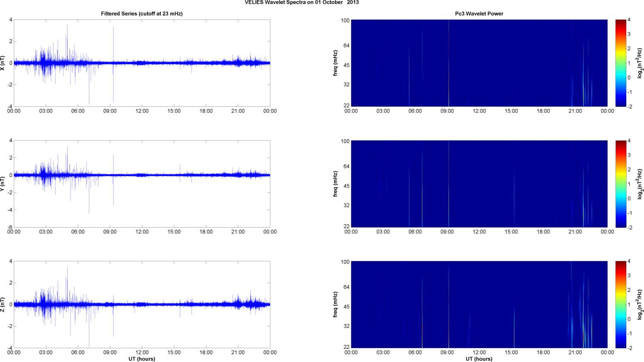Click the colorbar beside the bottom wavelet spectrogram
The width and height of the screenshot is (644, 362).
tap(621, 305)
